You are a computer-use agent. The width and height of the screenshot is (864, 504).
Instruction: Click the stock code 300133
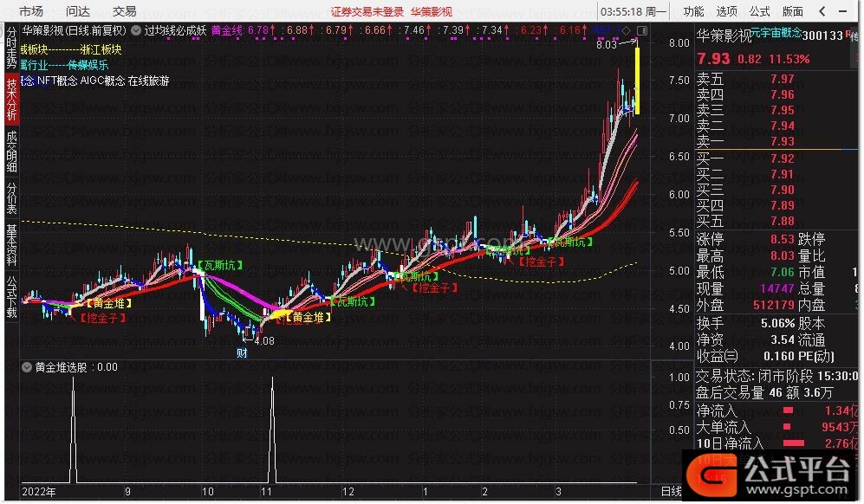[x=822, y=36]
